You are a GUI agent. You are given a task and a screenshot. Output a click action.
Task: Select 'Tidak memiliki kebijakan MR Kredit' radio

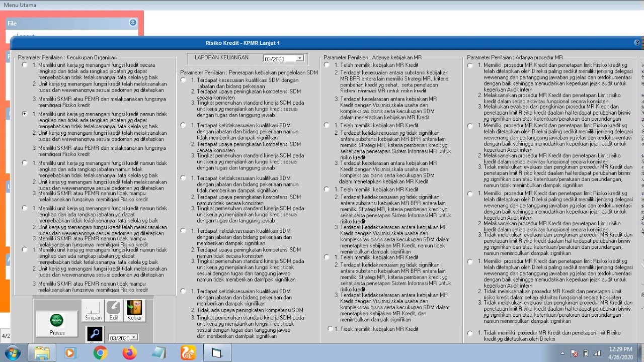(x=330, y=328)
